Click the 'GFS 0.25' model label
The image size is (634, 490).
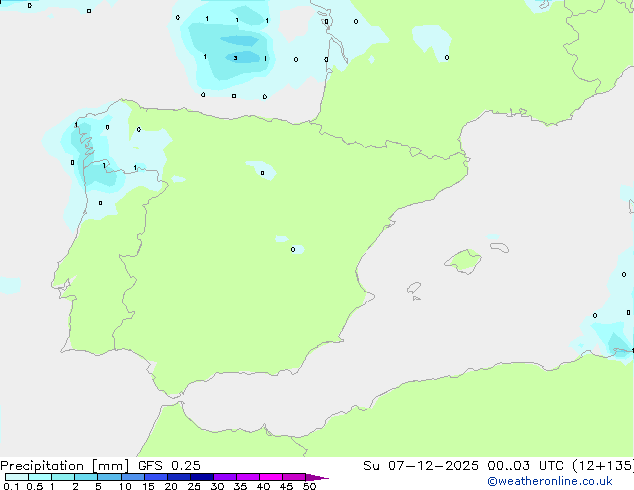(x=169, y=466)
